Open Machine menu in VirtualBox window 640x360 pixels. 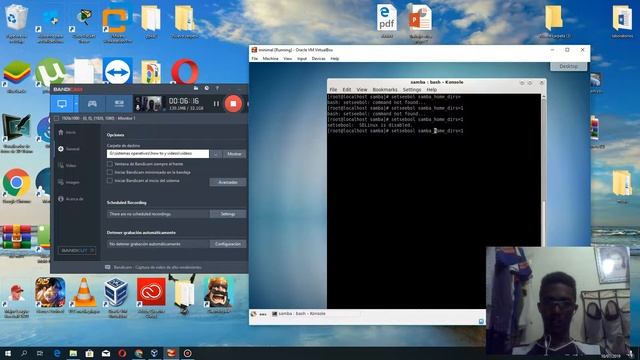[270, 59]
